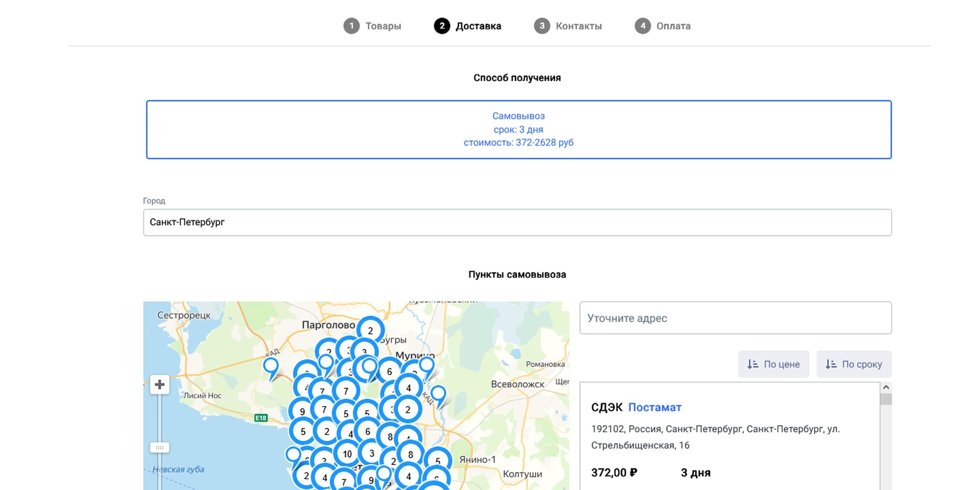980x490 pixels.
Task: Open the Доставка checkout step
Action: [467, 26]
